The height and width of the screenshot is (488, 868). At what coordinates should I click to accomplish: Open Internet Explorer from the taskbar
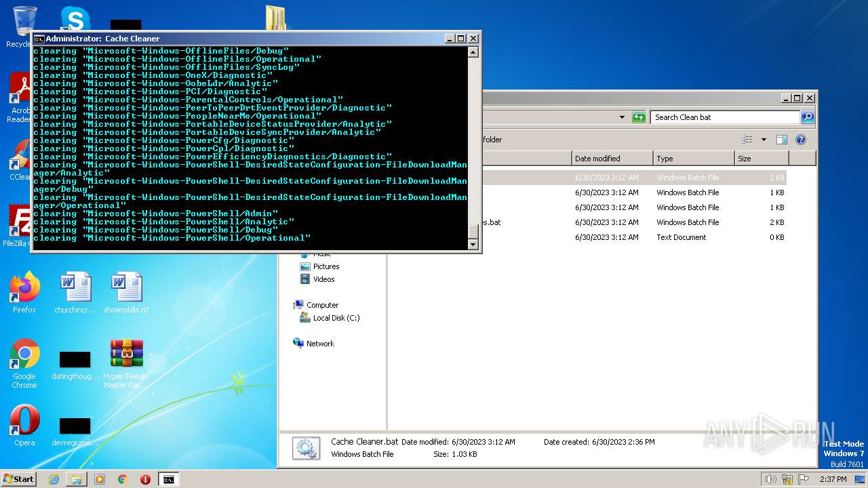[x=54, y=479]
